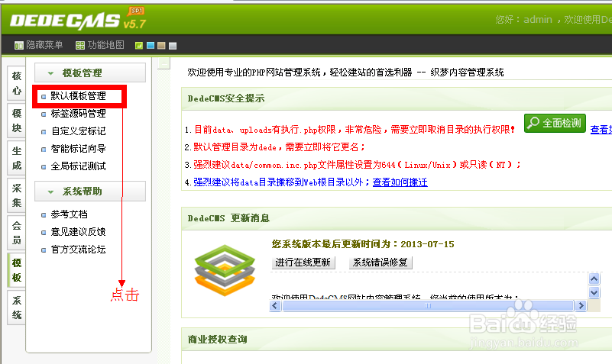Click the 进行在线更新 button

pos(303,263)
